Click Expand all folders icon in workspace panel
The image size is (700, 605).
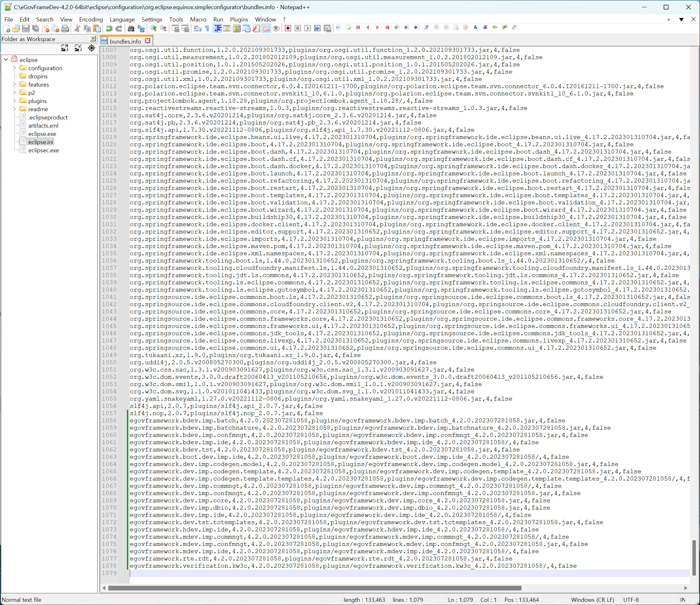point(64,48)
